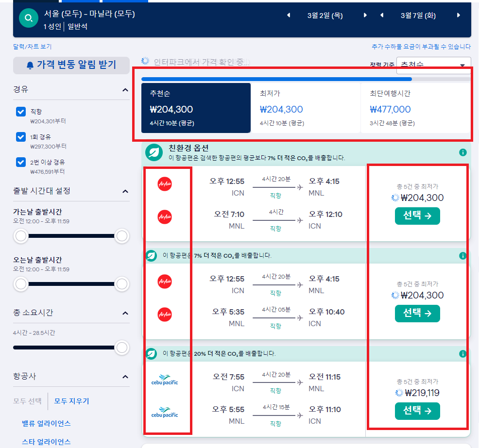
Task: Click 모두 선택 airline link
Action: (27, 401)
